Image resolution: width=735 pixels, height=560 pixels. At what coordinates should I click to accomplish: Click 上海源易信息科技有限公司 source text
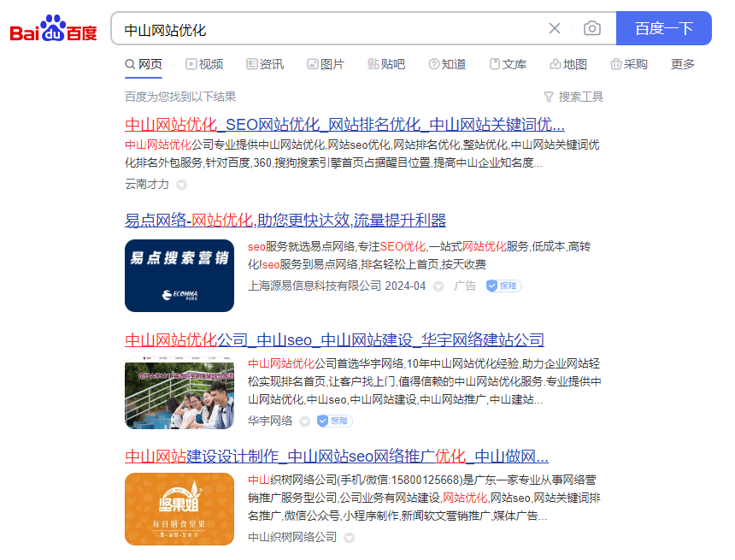[x=314, y=286]
